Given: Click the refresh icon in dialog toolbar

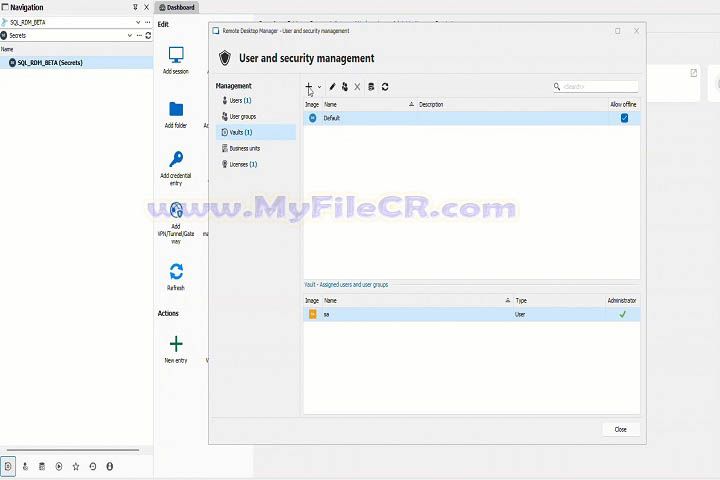Looking at the screenshot, I should pos(385,87).
